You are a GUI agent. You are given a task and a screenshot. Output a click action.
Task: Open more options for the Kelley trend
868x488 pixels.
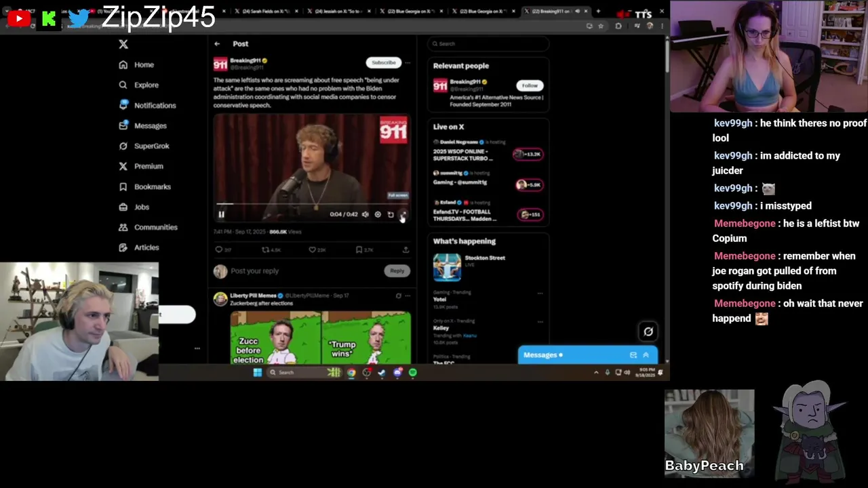pyautogui.click(x=540, y=323)
